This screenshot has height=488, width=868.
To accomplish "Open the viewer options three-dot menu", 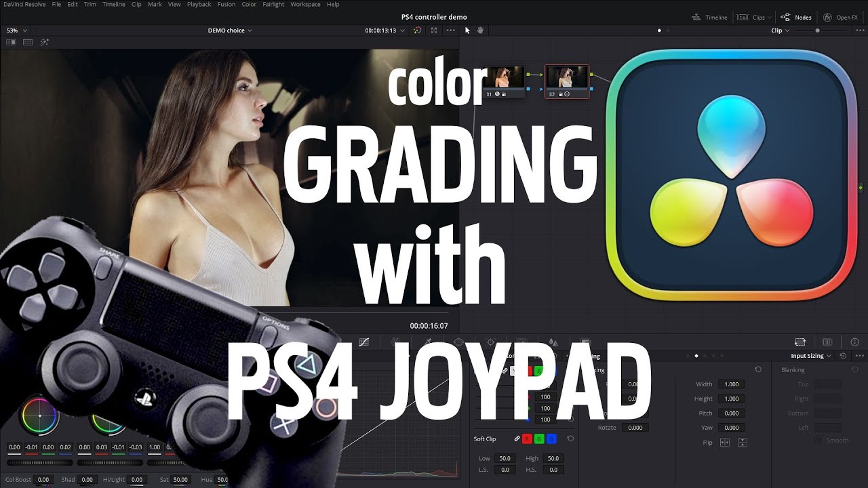I will pyautogui.click(x=451, y=30).
